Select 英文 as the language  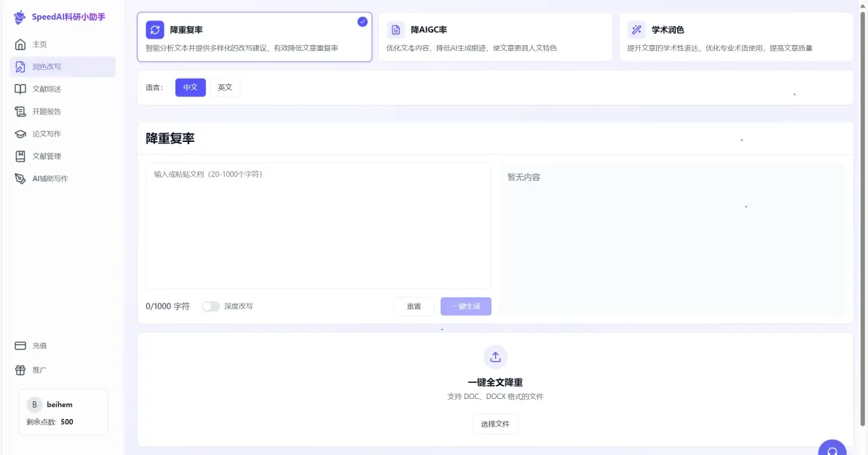coord(225,87)
